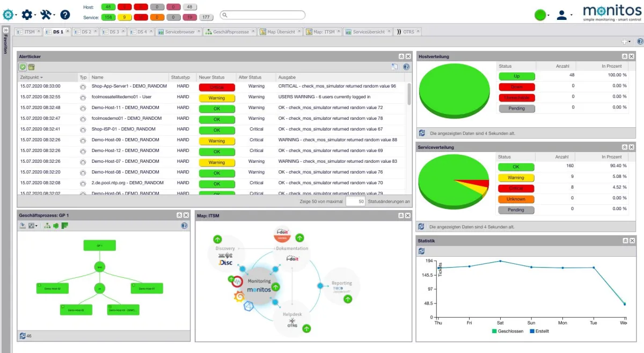The image size is (644, 353).
Task: Click the admin tools wrench icon
Action: click(45, 15)
